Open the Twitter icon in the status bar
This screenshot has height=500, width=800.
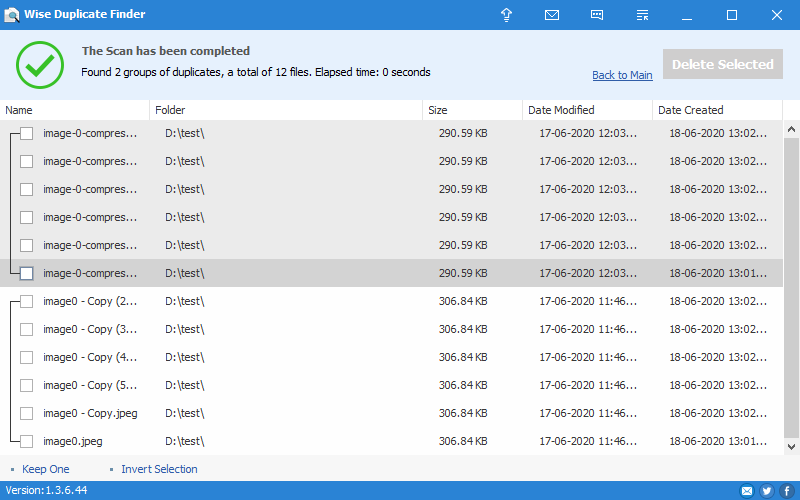pyautogui.click(x=766, y=491)
